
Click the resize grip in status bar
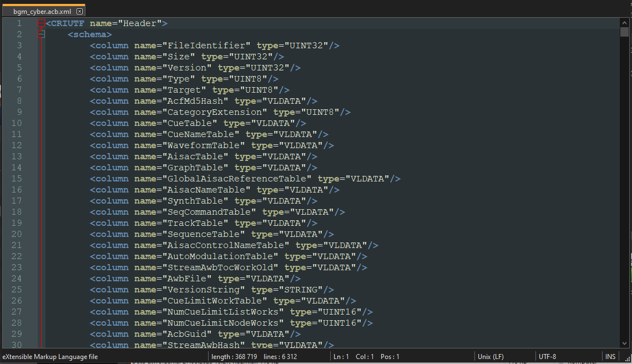(x=627, y=358)
